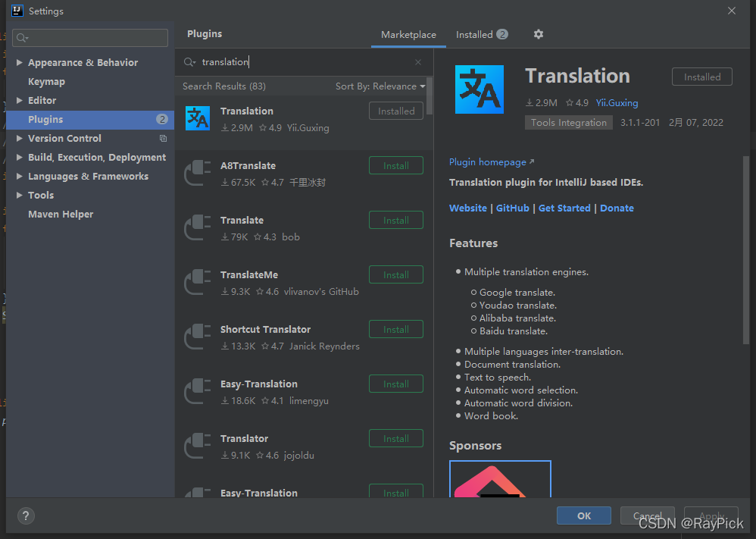
Task: Close the Settings dialog
Action: pos(732,11)
